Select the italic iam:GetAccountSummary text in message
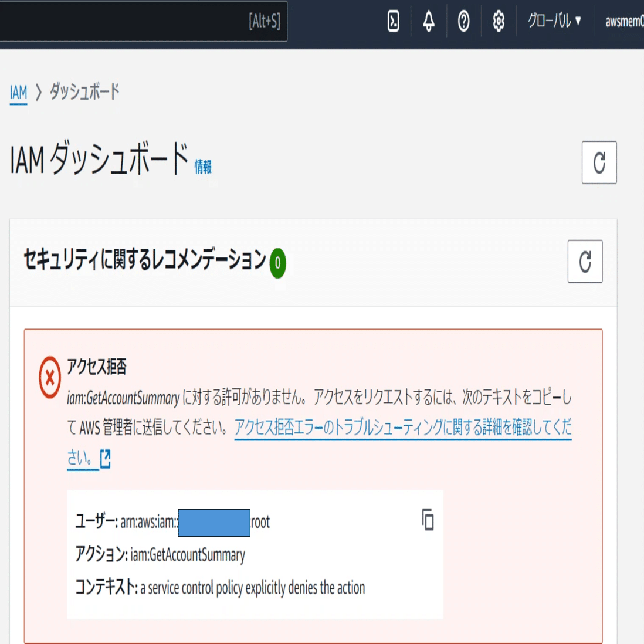 point(123,398)
